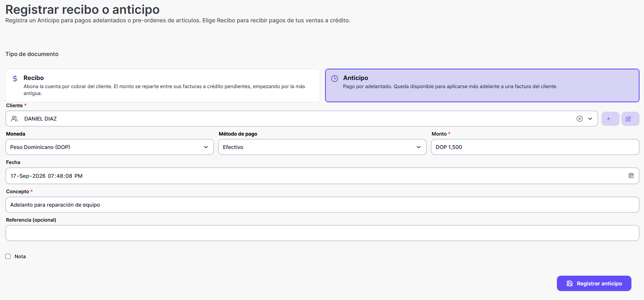
Task: Focus the Concepto input field
Action: (x=322, y=205)
